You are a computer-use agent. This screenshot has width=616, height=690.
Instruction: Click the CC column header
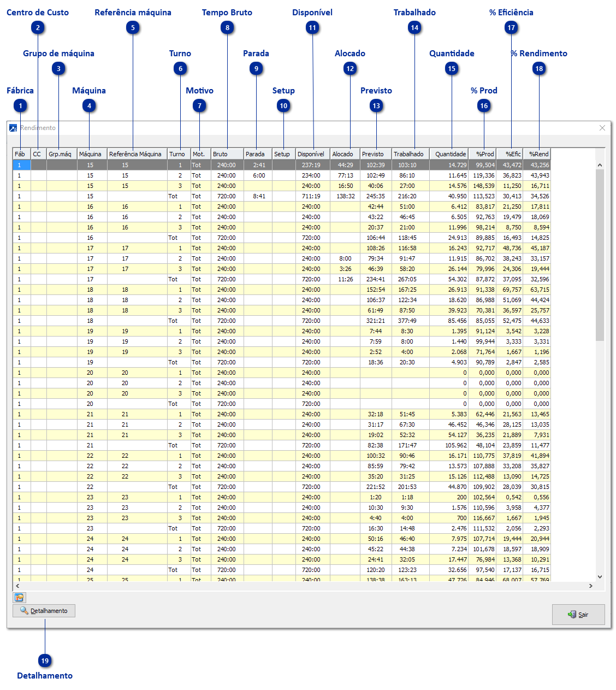pyautogui.click(x=39, y=154)
